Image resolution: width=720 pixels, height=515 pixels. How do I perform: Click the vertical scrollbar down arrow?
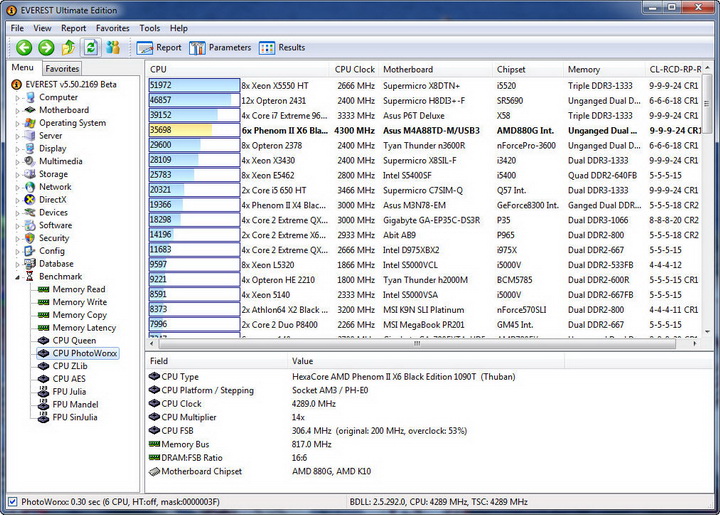click(x=708, y=332)
